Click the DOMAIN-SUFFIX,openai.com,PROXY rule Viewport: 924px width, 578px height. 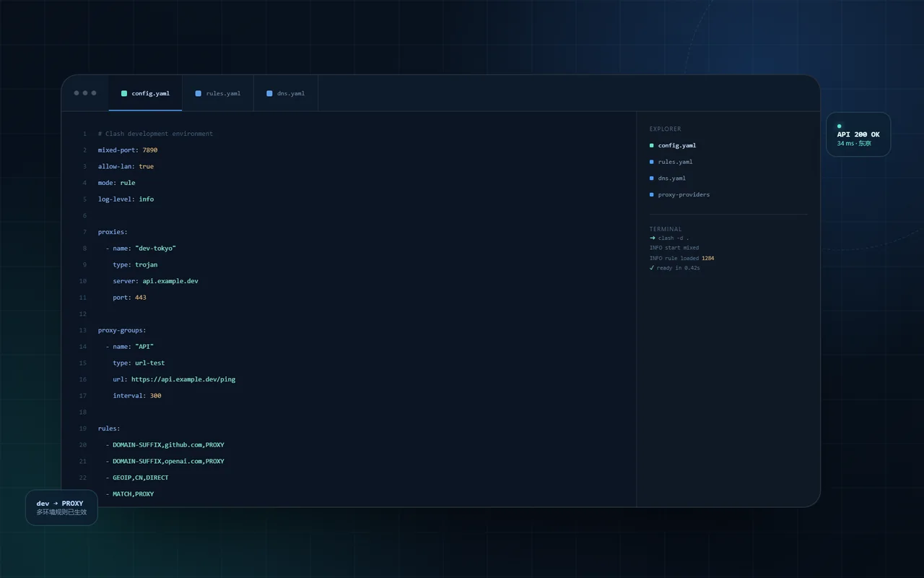click(165, 461)
